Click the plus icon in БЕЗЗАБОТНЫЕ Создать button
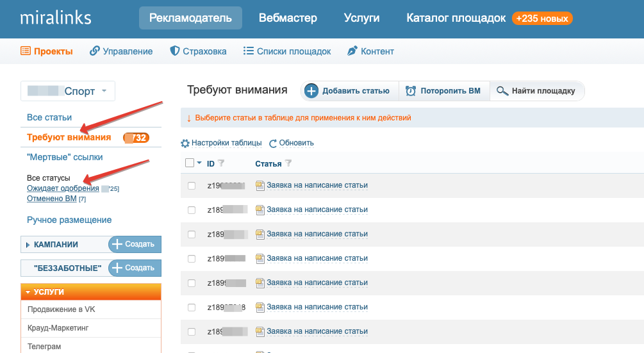 117,268
